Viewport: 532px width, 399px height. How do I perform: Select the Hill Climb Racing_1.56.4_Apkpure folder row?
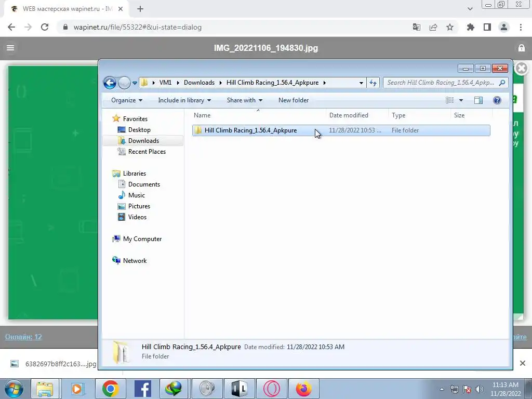[x=341, y=130]
